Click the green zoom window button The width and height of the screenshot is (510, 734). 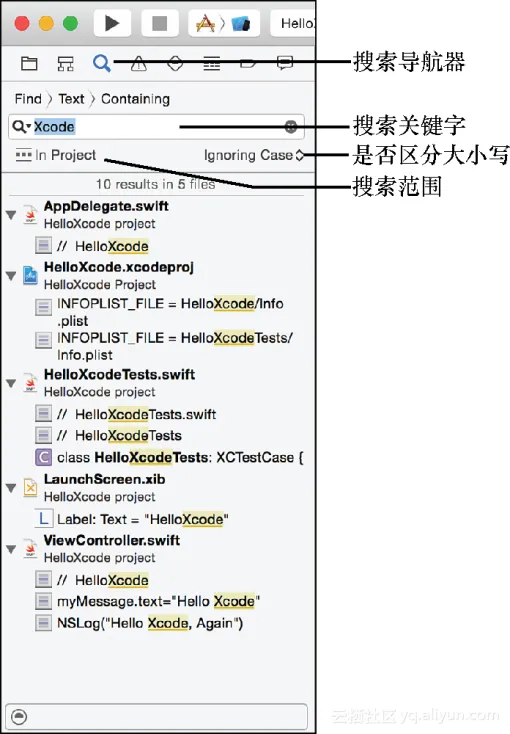coord(71,23)
